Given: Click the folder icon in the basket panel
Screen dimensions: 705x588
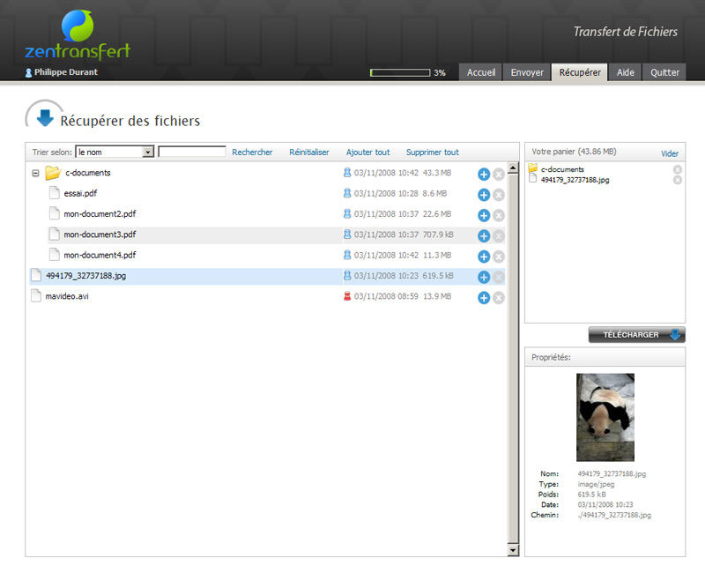Looking at the screenshot, I should (533, 168).
